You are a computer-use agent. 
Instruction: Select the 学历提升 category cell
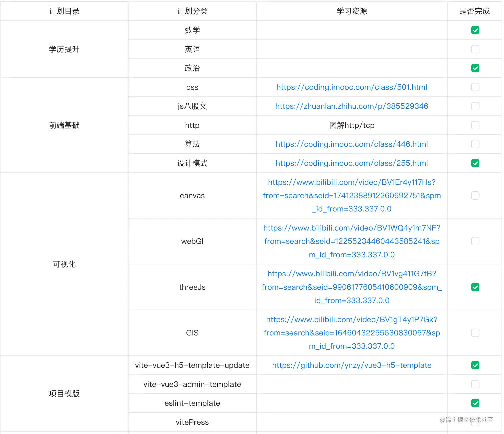pos(64,49)
